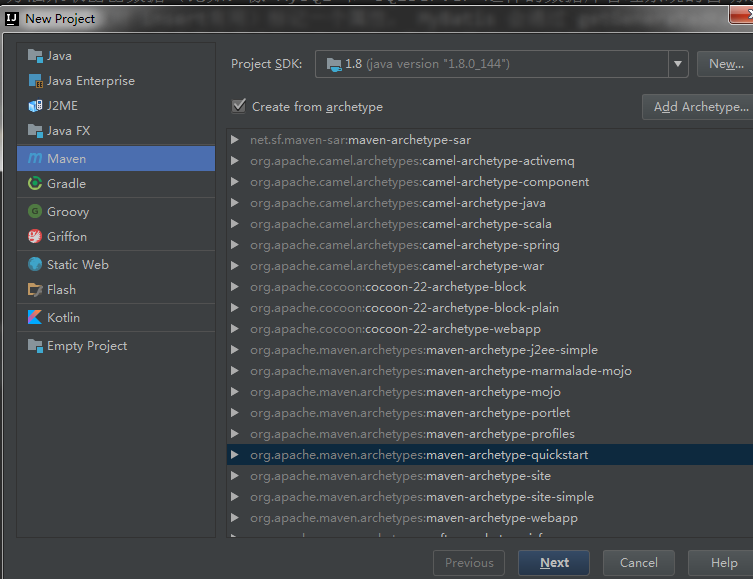Expand cocoon-22-archetype-block node
Screen dimensions: 753x579
point(235,287)
